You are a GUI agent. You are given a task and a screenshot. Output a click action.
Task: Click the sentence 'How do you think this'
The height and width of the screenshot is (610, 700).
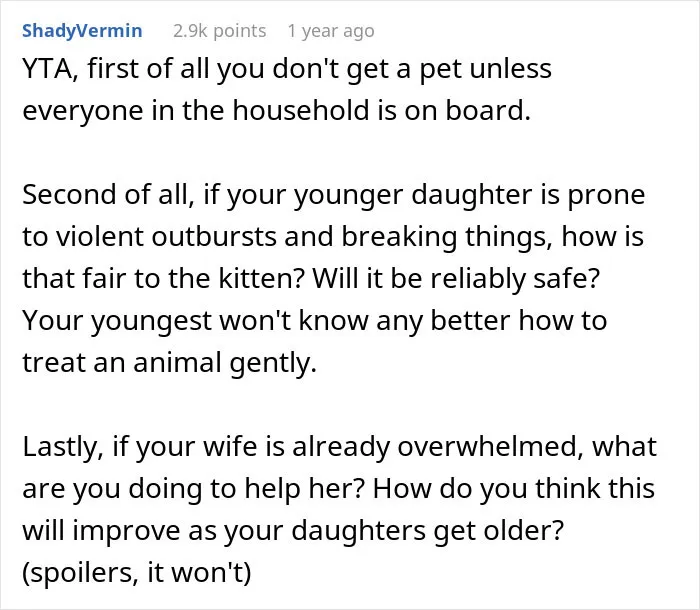point(514,489)
